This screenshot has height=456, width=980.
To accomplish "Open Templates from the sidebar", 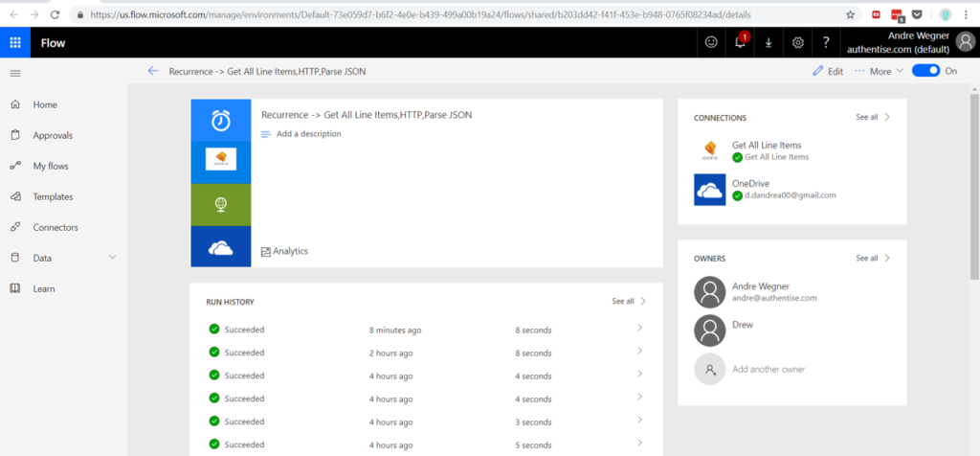I will 53,196.
